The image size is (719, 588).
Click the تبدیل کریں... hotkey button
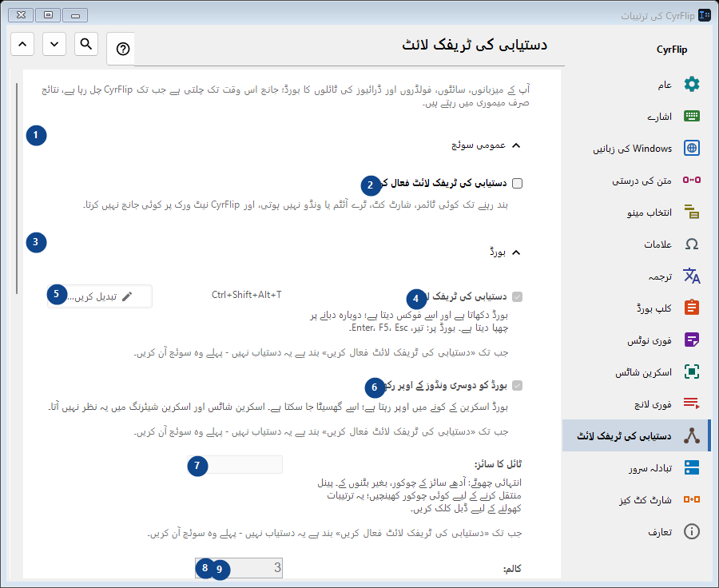(100, 296)
